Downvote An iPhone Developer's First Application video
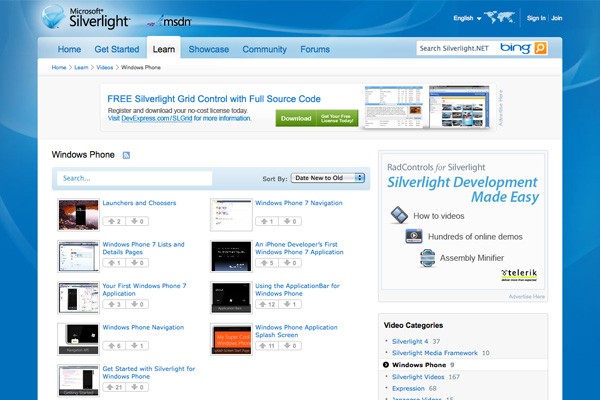The image size is (600, 400). tap(290, 263)
